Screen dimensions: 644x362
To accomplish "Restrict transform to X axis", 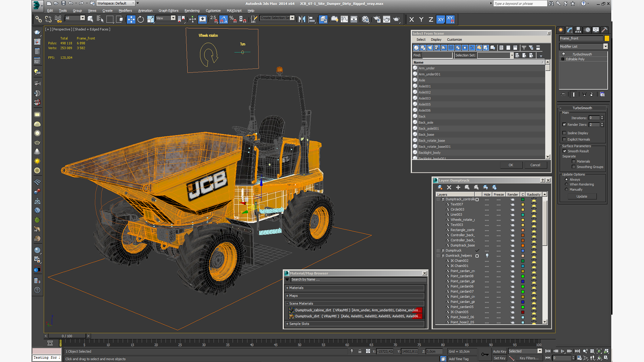I will pyautogui.click(x=412, y=19).
